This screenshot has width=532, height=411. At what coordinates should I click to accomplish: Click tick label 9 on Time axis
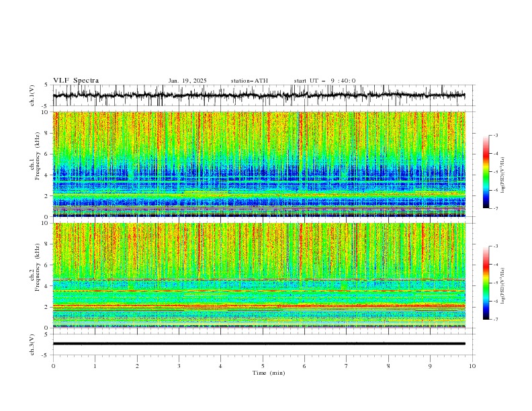tap(430, 366)
